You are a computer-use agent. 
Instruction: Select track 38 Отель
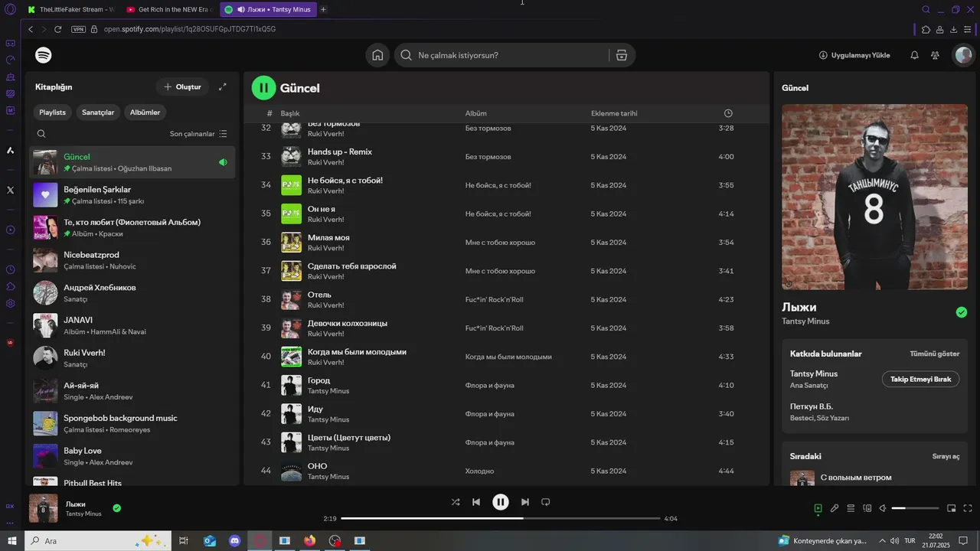pyautogui.click(x=505, y=299)
